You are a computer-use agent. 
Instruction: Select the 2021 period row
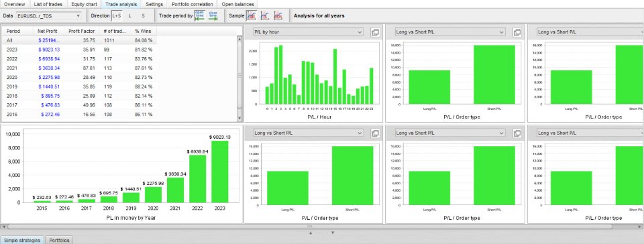(80, 68)
